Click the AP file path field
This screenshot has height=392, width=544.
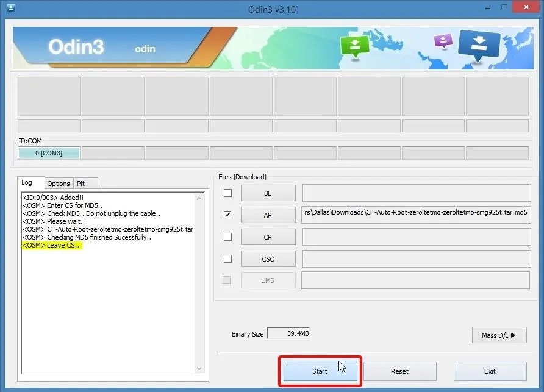click(416, 215)
